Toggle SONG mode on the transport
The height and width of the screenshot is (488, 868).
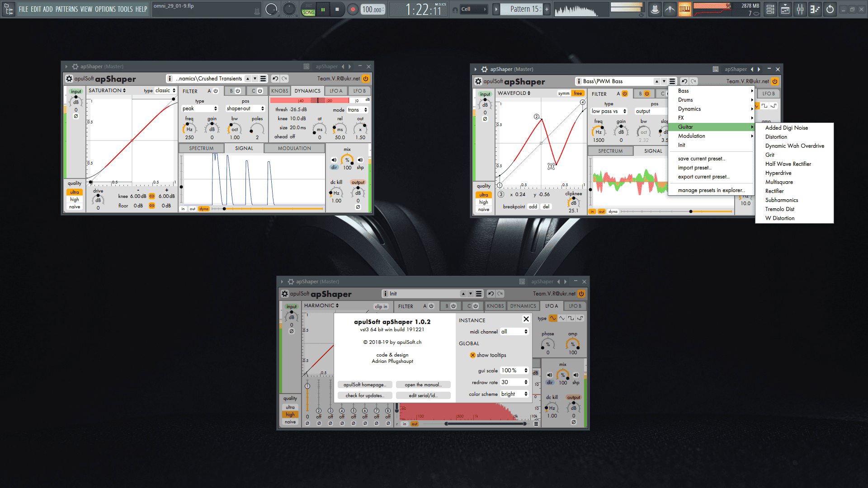click(309, 13)
